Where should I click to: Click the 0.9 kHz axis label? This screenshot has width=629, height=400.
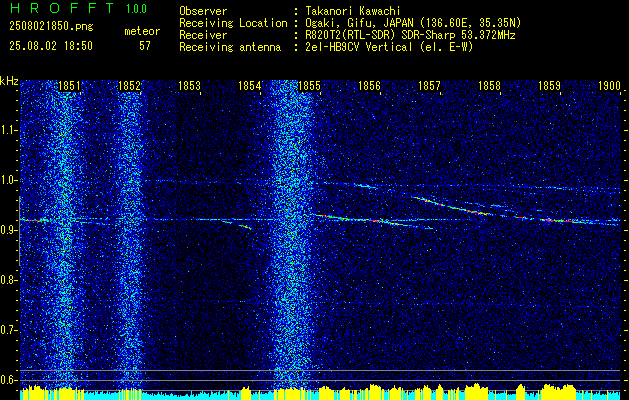(x=8, y=230)
